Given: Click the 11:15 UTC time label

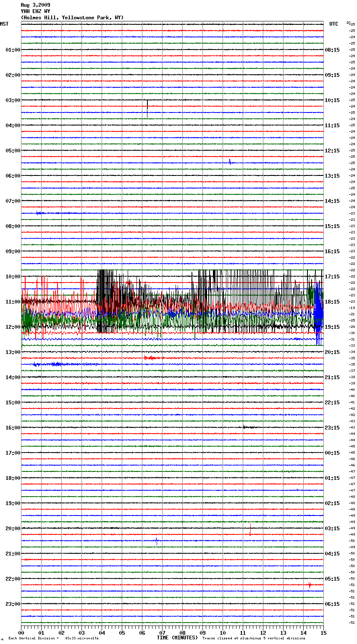Looking at the screenshot, I should (332, 126).
